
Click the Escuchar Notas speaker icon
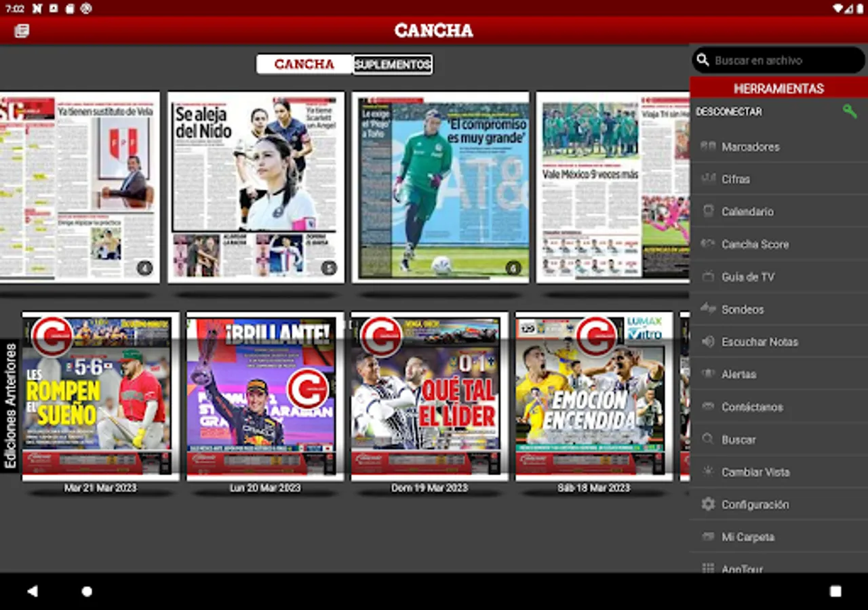tap(708, 341)
